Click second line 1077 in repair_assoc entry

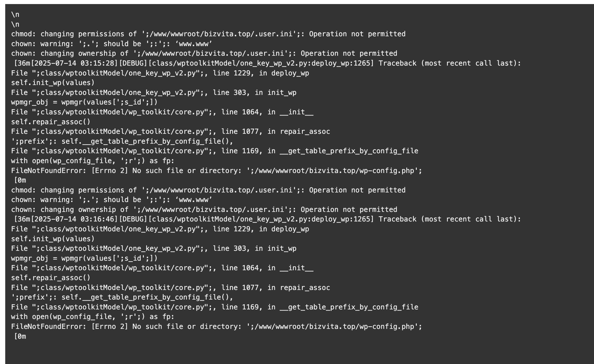tap(171, 288)
